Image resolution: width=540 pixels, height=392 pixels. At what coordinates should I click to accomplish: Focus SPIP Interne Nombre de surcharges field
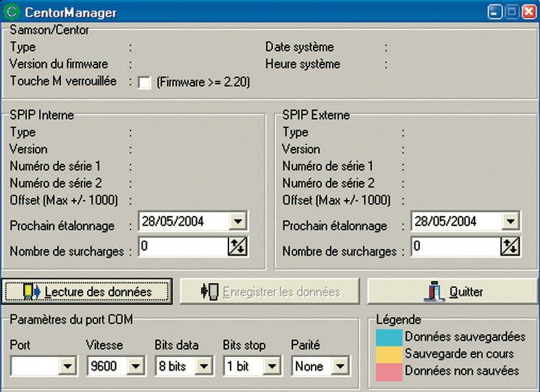[x=183, y=246]
